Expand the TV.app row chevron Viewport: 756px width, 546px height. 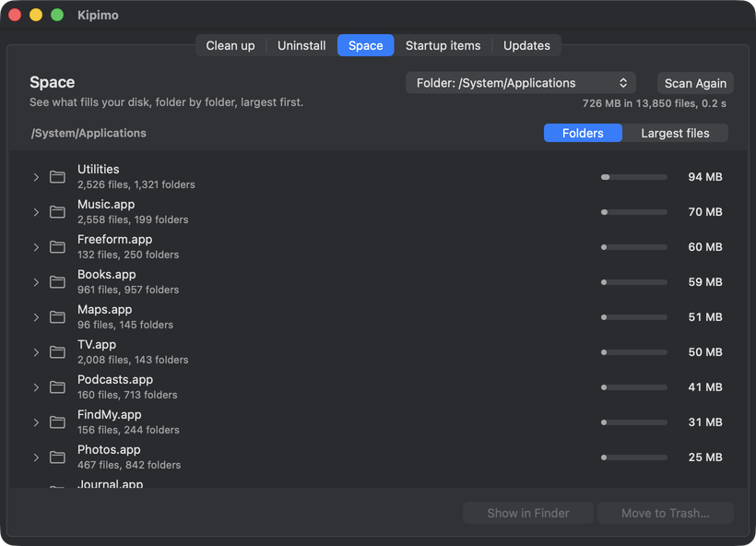[36, 352]
